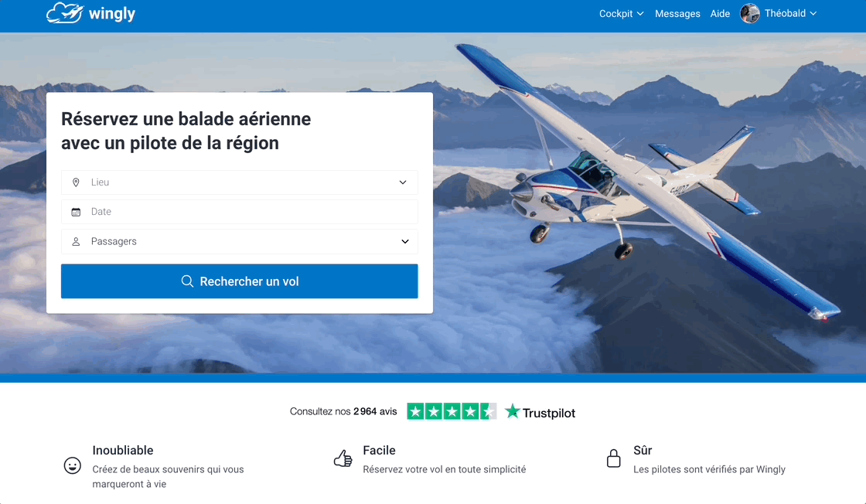Click into the Date input field
The height and width of the screenshot is (504, 866).
pyautogui.click(x=239, y=212)
